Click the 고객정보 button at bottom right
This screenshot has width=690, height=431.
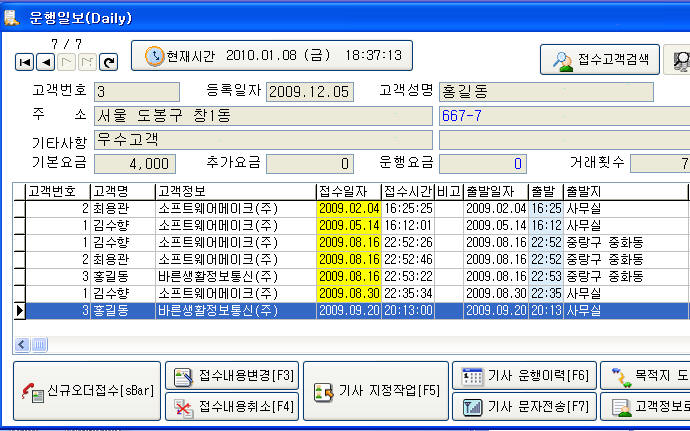click(646, 406)
